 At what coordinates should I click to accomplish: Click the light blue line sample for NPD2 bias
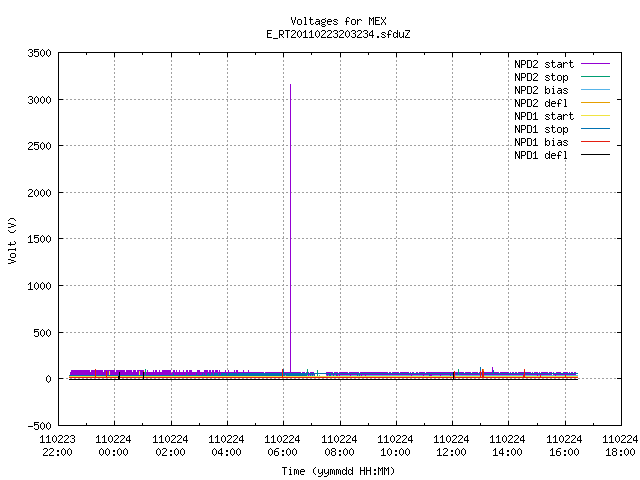595,90
